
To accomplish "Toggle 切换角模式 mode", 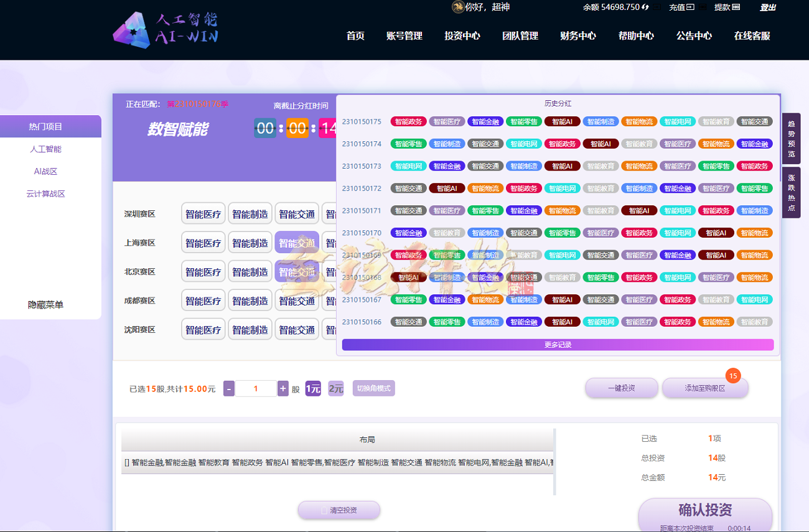I will (373, 388).
